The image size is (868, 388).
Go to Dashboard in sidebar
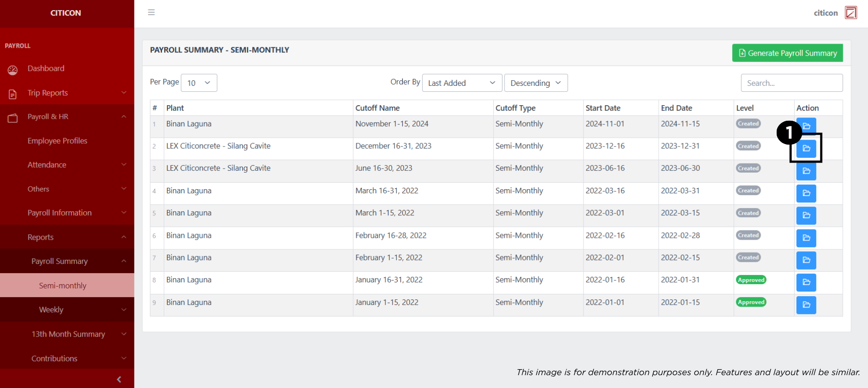pyautogui.click(x=46, y=68)
